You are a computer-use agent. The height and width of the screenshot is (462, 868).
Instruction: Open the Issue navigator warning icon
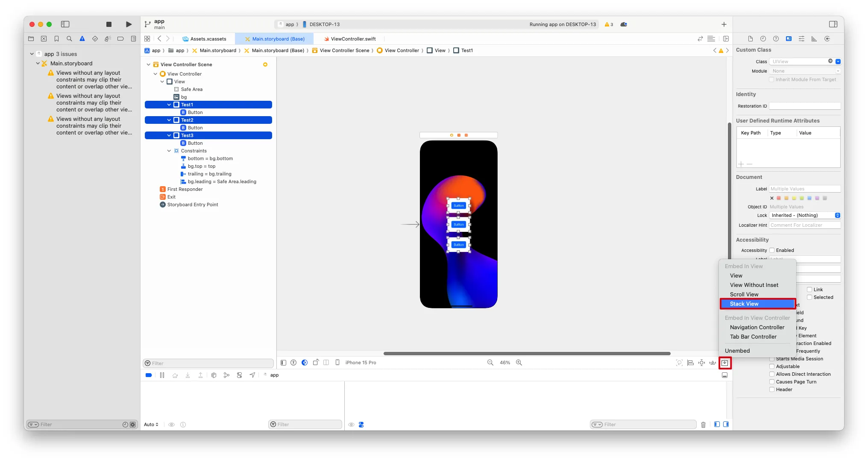point(82,39)
